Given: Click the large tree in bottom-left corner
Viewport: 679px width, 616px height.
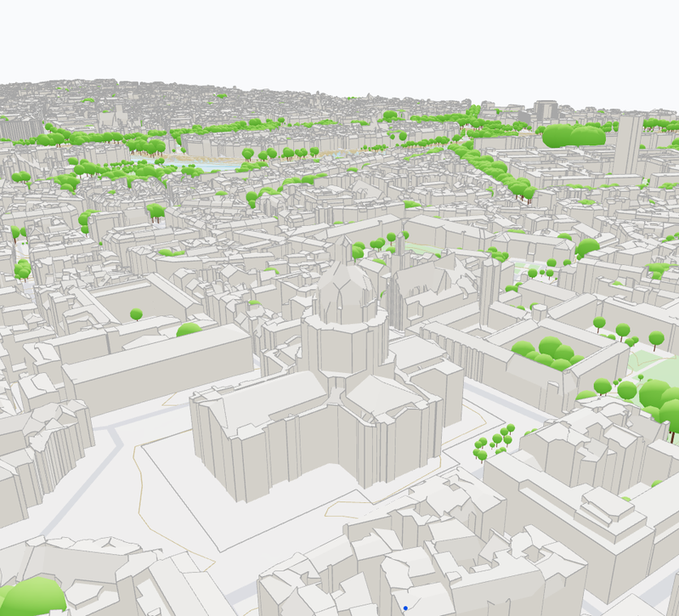Looking at the screenshot, I should 34,596.
